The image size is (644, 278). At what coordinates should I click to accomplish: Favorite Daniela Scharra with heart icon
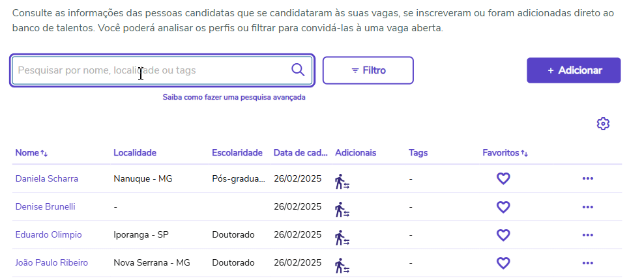[503, 178]
